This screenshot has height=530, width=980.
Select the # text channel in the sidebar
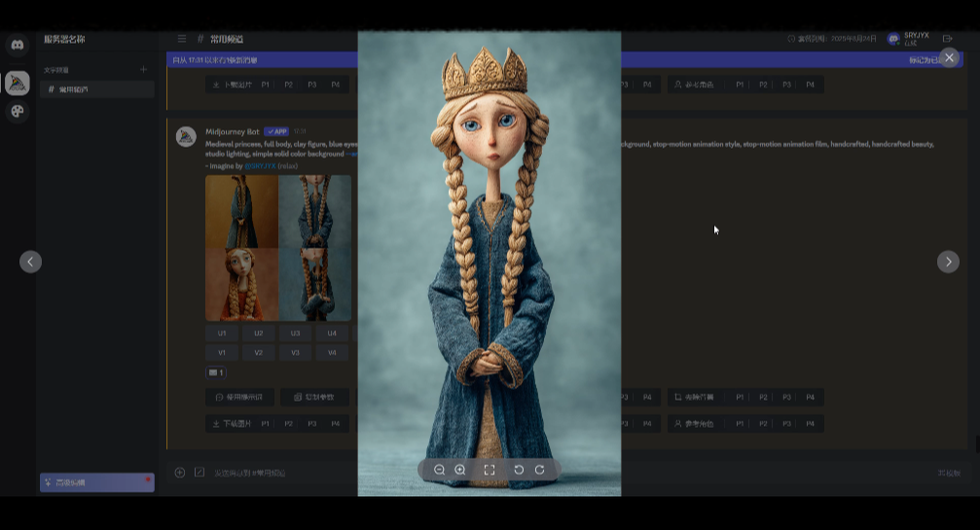[x=97, y=89]
